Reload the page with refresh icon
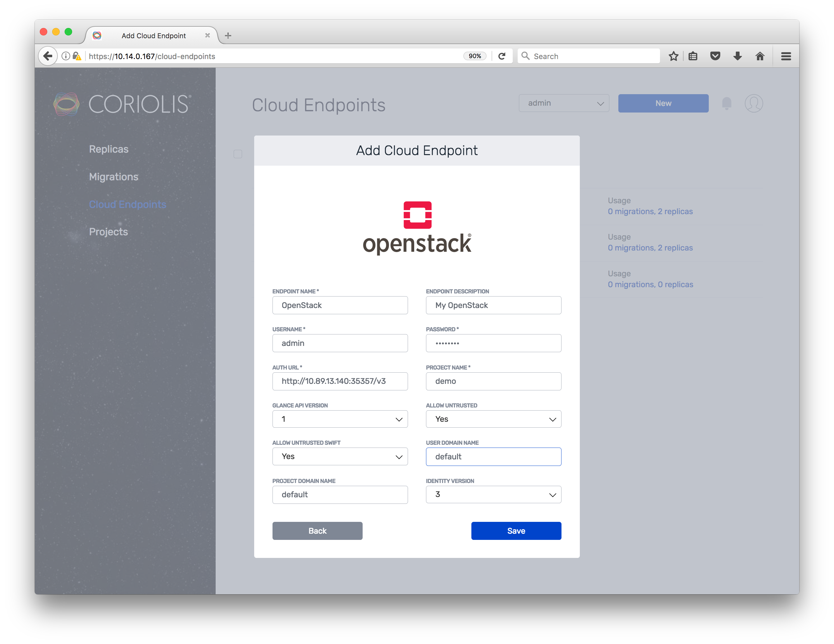834x644 pixels. click(502, 56)
